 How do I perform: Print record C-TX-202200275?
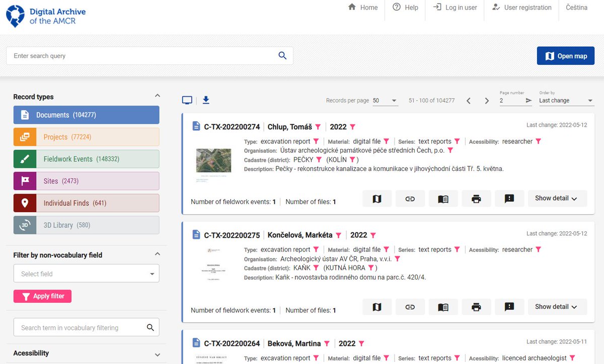point(476,307)
